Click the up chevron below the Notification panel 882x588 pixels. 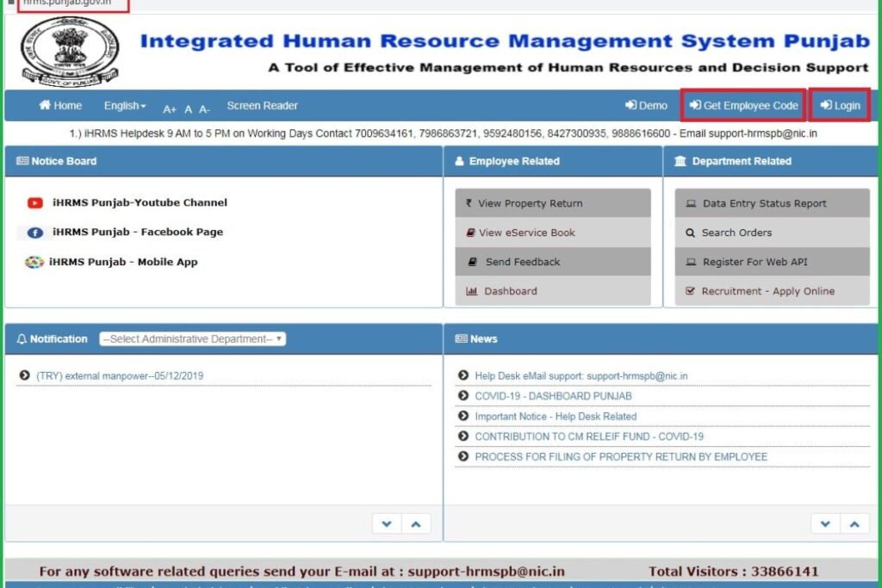pyautogui.click(x=416, y=523)
